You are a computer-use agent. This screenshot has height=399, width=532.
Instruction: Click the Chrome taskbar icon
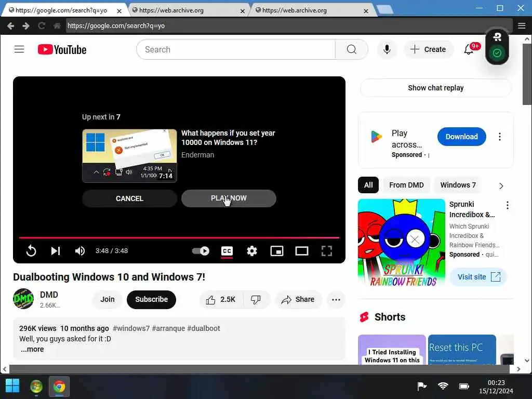click(x=59, y=387)
